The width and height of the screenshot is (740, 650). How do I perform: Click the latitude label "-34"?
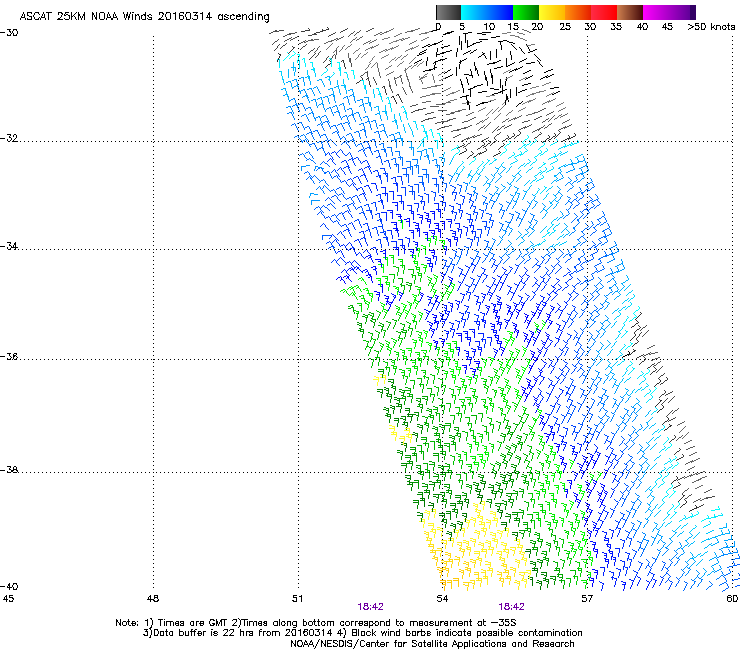click(9, 246)
